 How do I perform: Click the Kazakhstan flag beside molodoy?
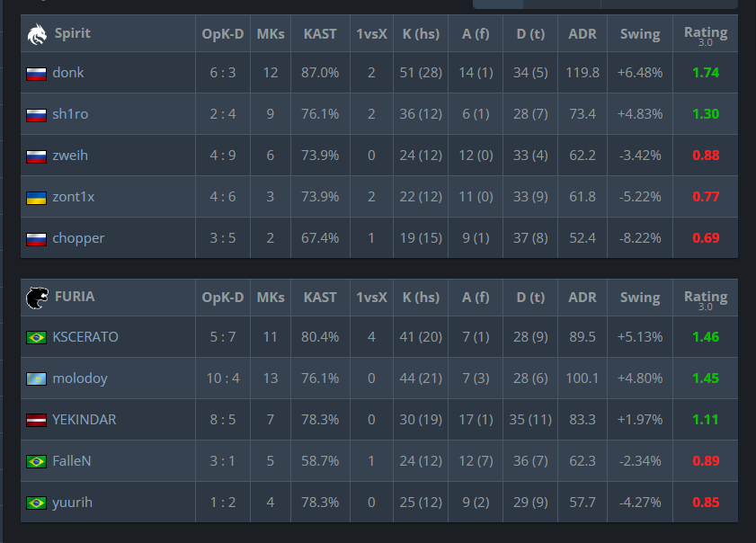point(37,378)
